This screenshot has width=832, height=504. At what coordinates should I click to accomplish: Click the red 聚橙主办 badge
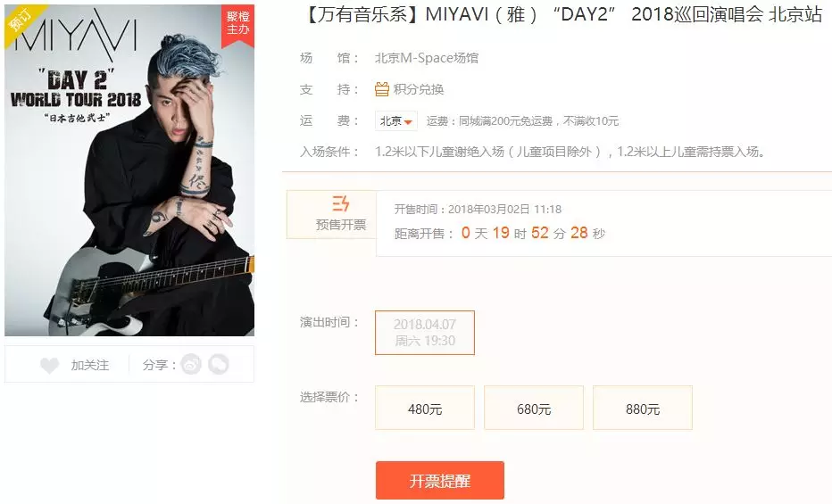click(237, 24)
